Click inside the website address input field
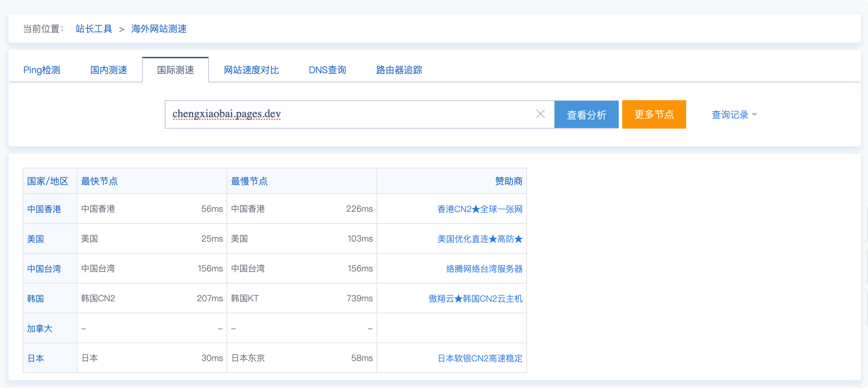 tap(355, 114)
